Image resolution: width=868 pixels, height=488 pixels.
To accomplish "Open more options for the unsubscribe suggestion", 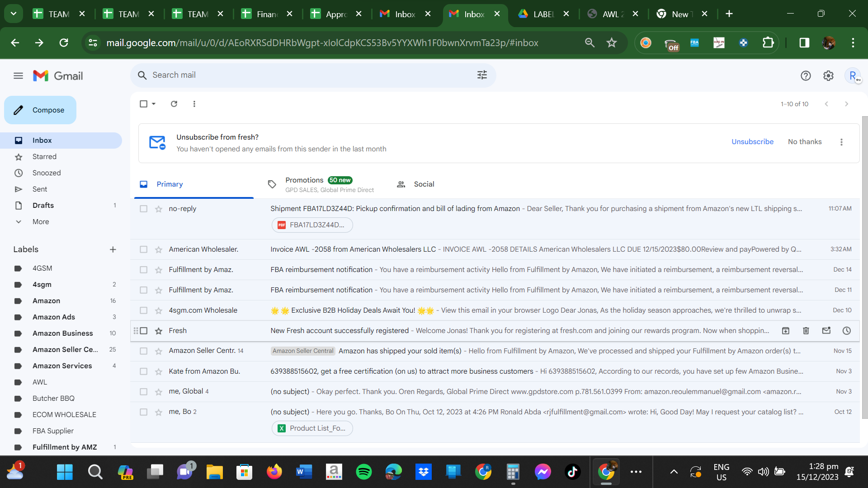I will pyautogui.click(x=841, y=142).
